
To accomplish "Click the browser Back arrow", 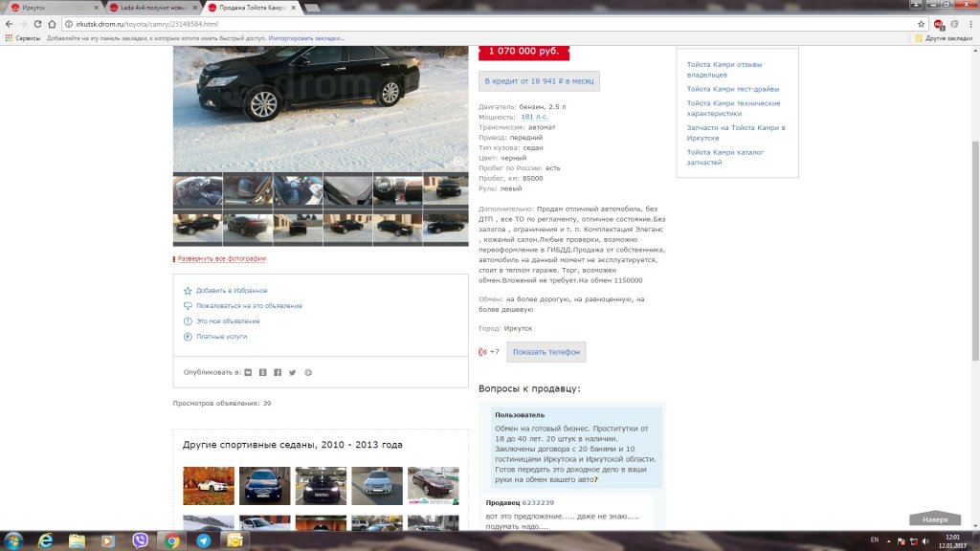I will (9, 24).
